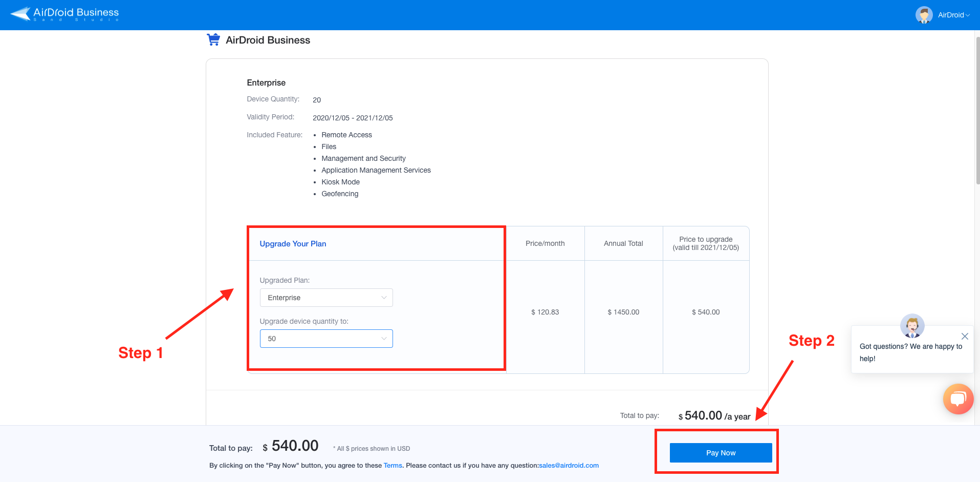Image resolution: width=980 pixels, height=482 pixels.
Task: Click the Pay Now button
Action: pyautogui.click(x=721, y=453)
